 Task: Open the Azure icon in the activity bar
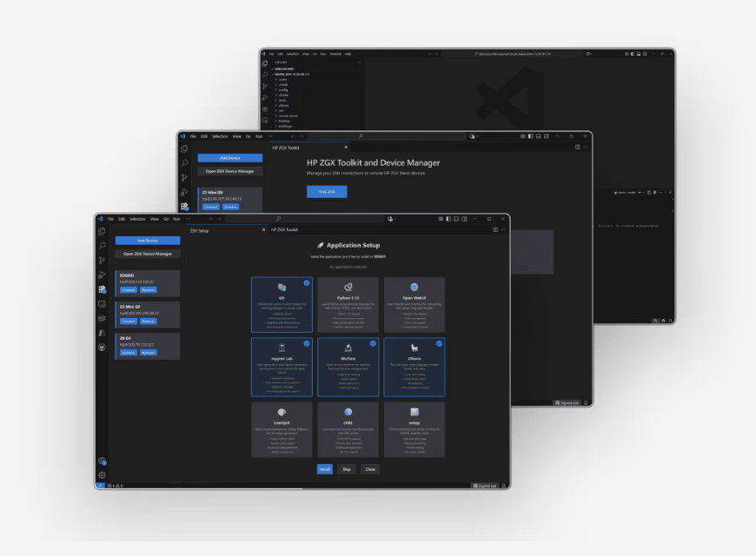[102, 333]
